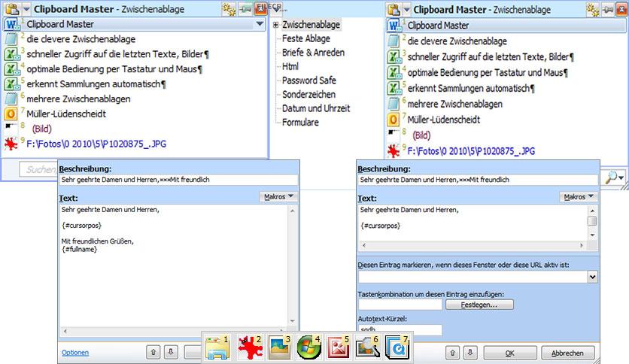This screenshot has width=629, height=364.
Task: Click the Tastenkombination input field
Action: coord(400,305)
